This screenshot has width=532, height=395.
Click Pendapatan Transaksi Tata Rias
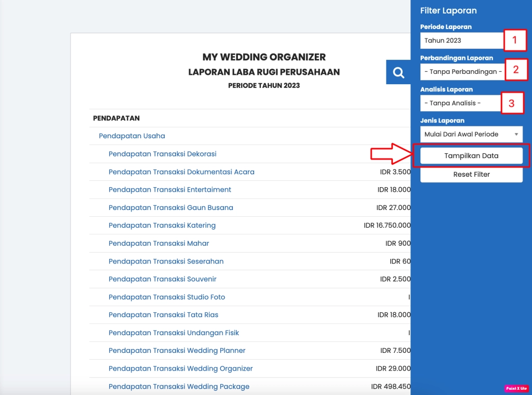click(x=163, y=315)
